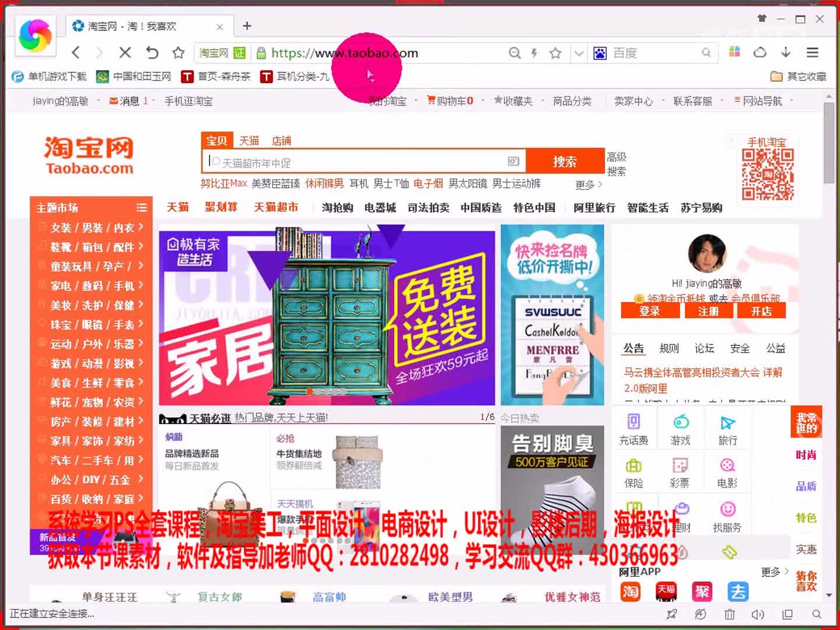Image resolution: width=840 pixels, height=630 pixels.
Task: Click the Baidu search box magnifier
Action: (706, 53)
